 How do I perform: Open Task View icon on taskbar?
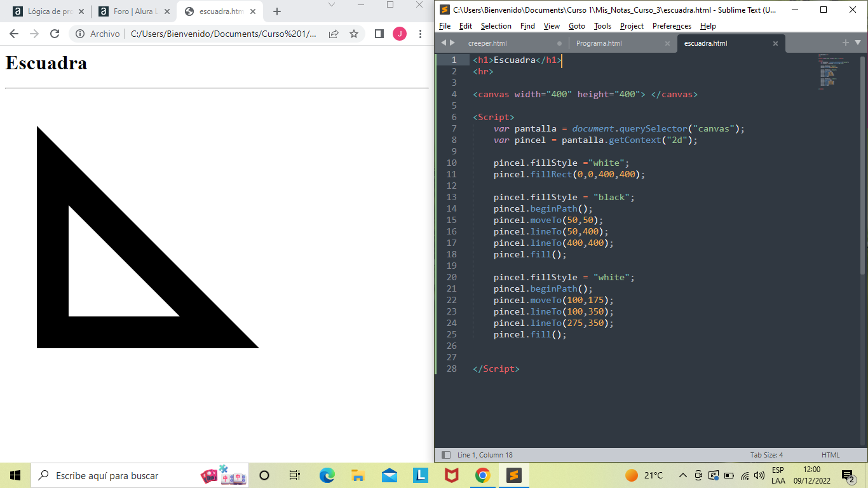(295, 475)
